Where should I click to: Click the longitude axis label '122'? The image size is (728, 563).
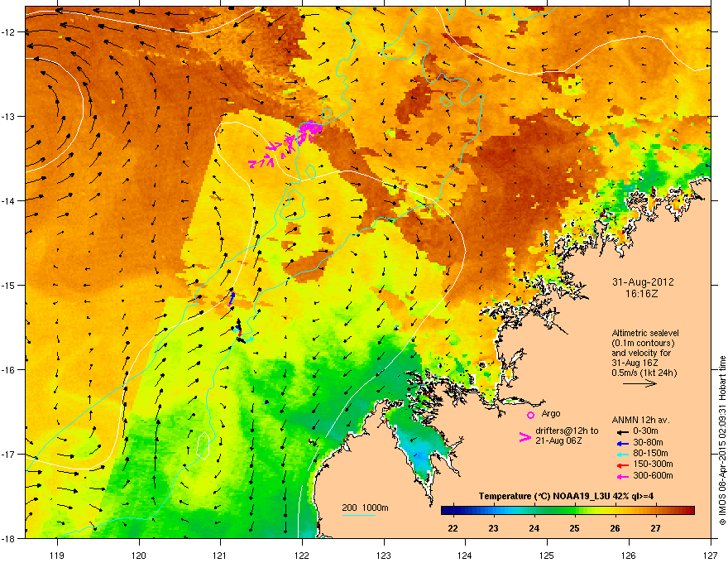tap(302, 556)
